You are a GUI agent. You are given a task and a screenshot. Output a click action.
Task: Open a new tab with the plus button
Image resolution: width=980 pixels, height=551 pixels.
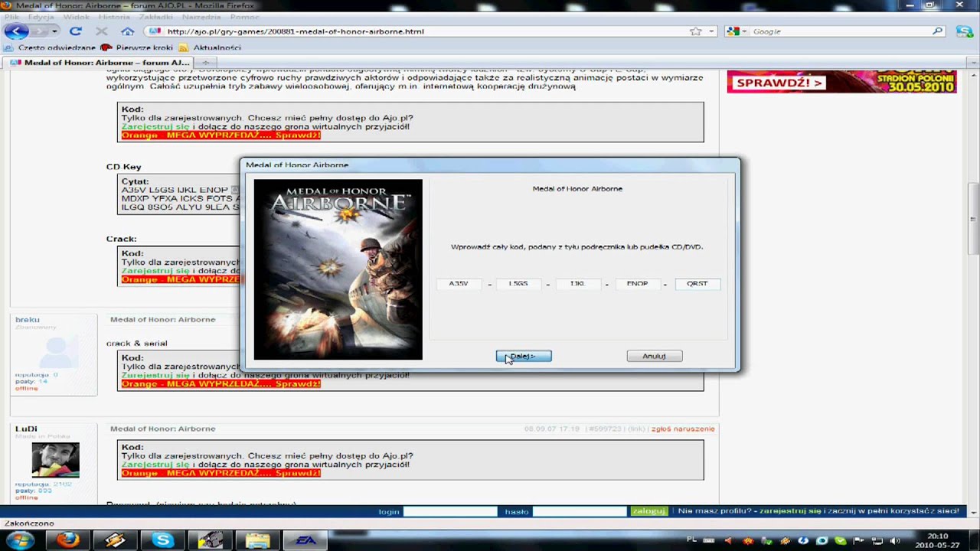pos(204,63)
